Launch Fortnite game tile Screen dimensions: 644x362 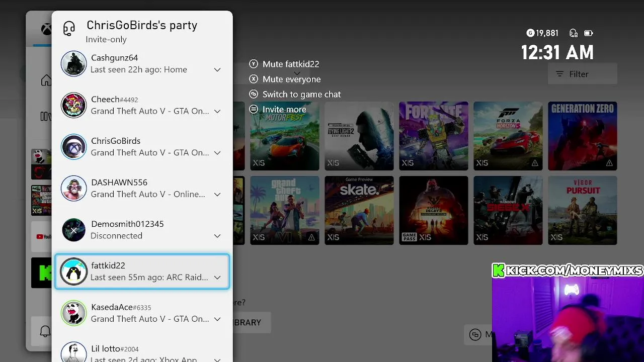pyautogui.click(x=434, y=136)
